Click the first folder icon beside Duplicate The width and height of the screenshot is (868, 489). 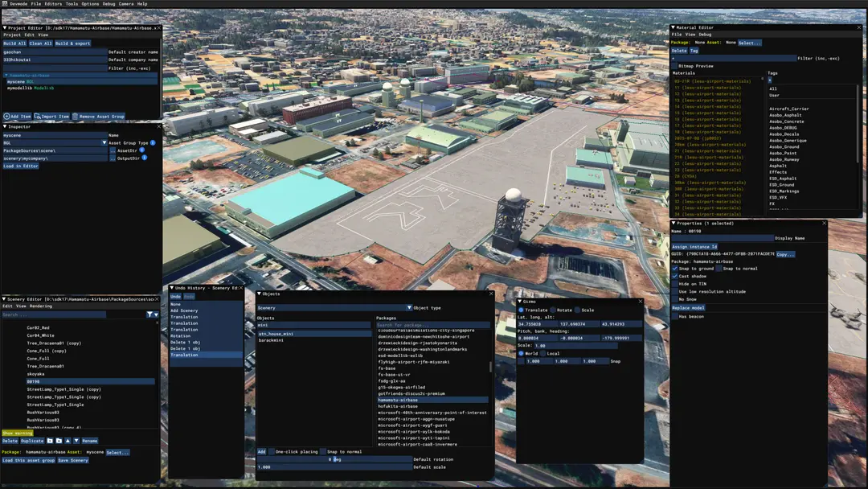pos(50,441)
